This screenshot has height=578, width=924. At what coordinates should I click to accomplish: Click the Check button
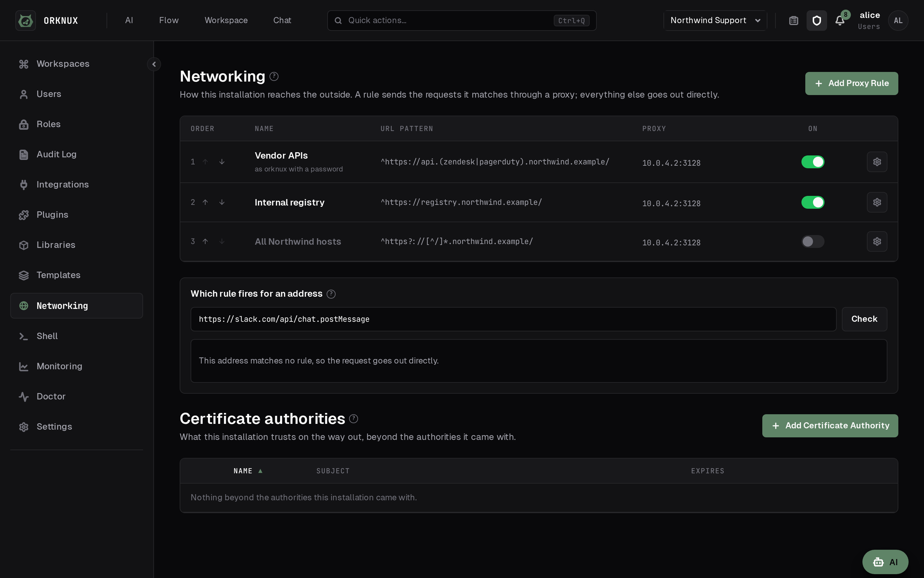pos(864,319)
